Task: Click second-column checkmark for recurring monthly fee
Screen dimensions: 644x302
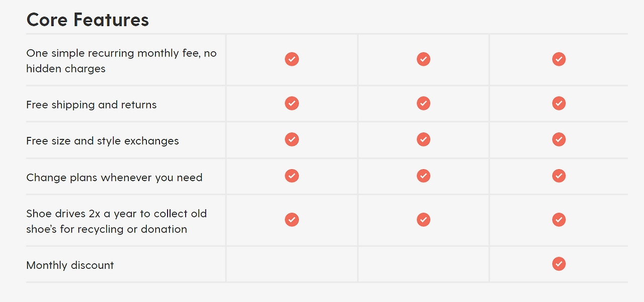Action: (424, 59)
